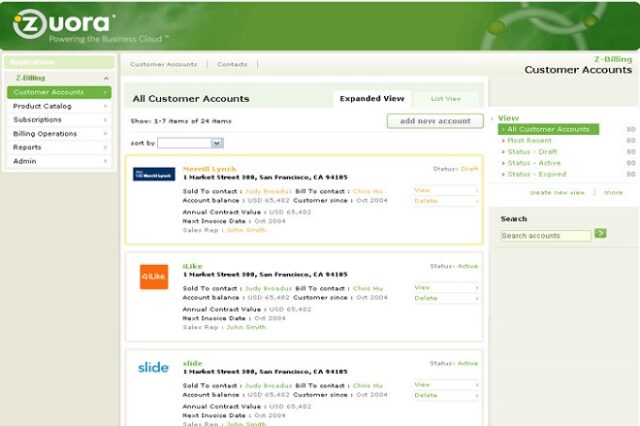Screen dimensions: 640x426
Task: Switch to List View tab
Action: click(446, 99)
